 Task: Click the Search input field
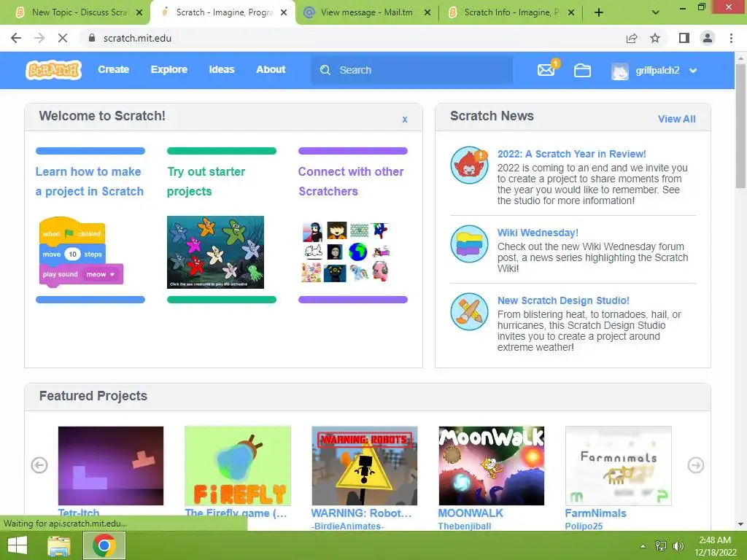point(412,70)
